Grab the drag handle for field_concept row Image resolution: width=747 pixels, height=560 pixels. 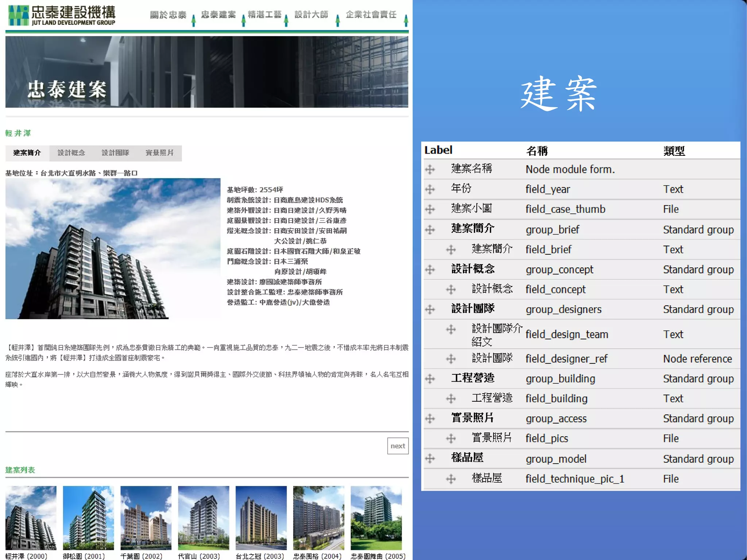pos(451,289)
